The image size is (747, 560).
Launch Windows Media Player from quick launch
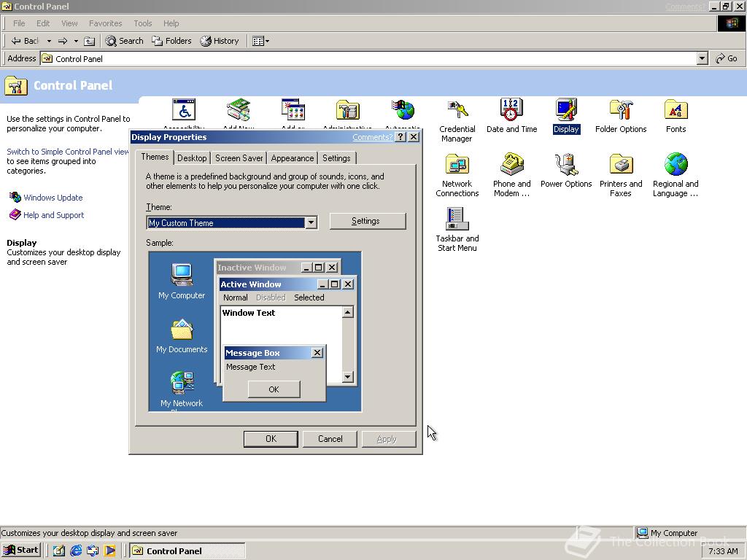click(109, 551)
